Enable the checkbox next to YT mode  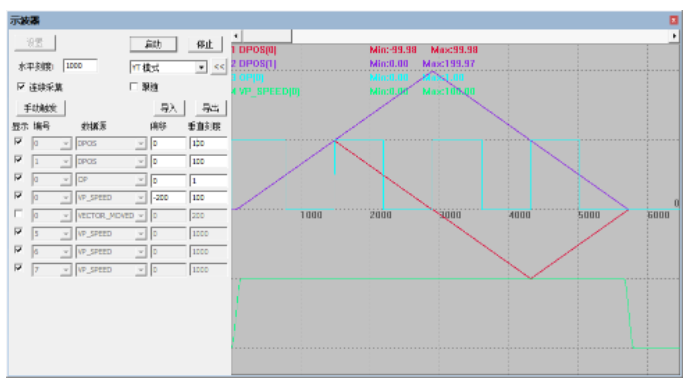(134, 86)
